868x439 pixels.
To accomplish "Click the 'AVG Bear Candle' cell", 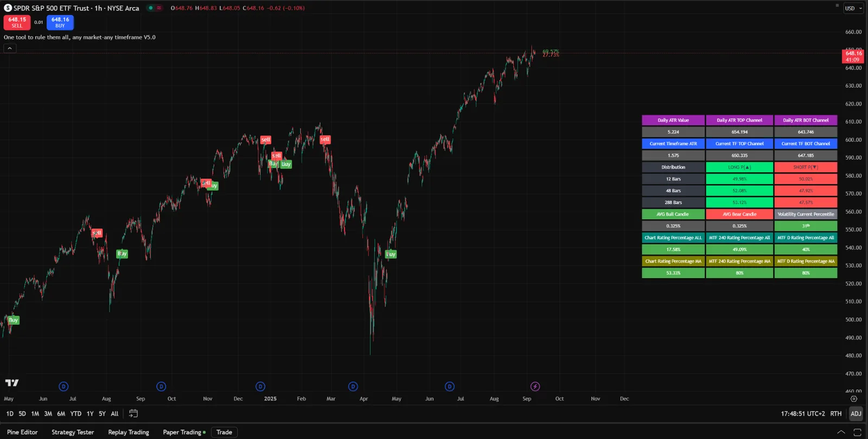I will pyautogui.click(x=739, y=214).
